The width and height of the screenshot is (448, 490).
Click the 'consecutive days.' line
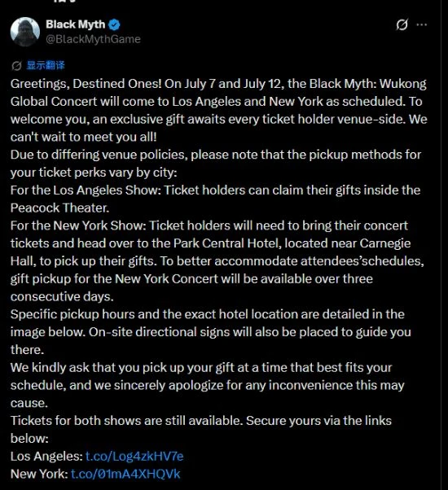tap(62, 296)
